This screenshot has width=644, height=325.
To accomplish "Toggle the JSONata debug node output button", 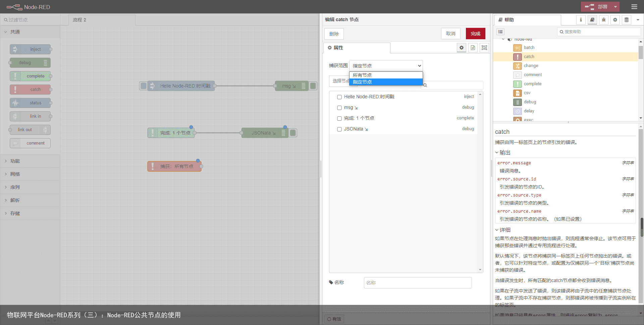I will click(293, 133).
